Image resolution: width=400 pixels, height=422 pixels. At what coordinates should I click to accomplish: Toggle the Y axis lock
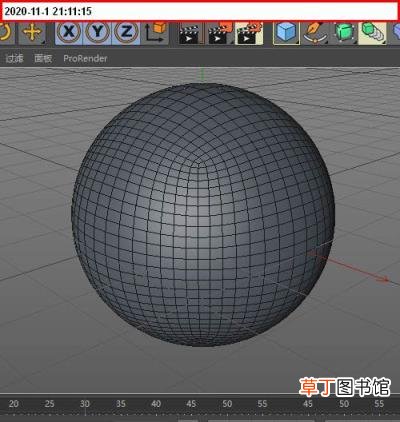[x=97, y=33]
